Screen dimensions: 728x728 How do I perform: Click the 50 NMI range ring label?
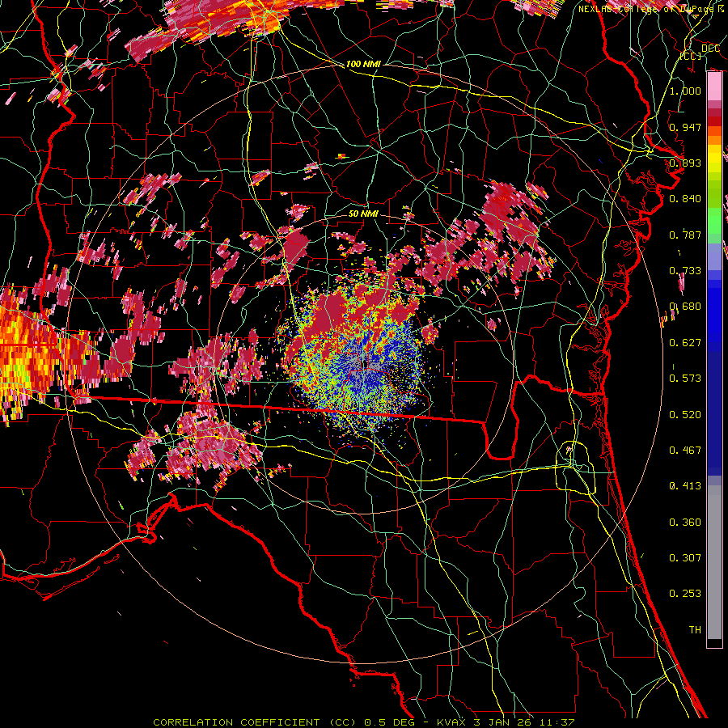pyautogui.click(x=363, y=214)
